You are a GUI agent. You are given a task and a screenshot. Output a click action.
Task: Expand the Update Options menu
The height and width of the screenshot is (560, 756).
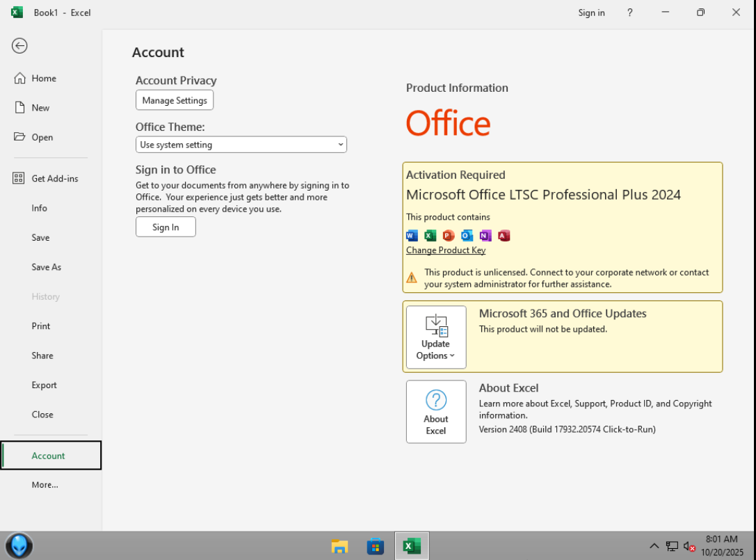point(436,337)
